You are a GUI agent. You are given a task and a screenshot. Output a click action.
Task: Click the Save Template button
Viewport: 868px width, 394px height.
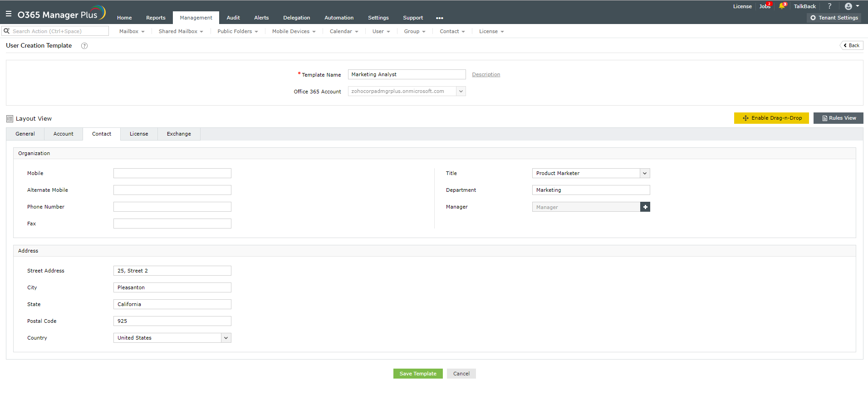418,374
